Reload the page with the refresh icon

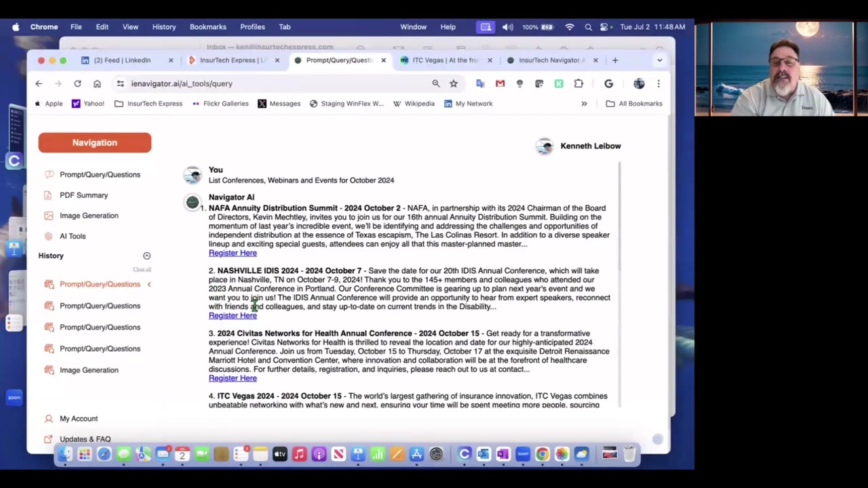click(x=77, y=83)
